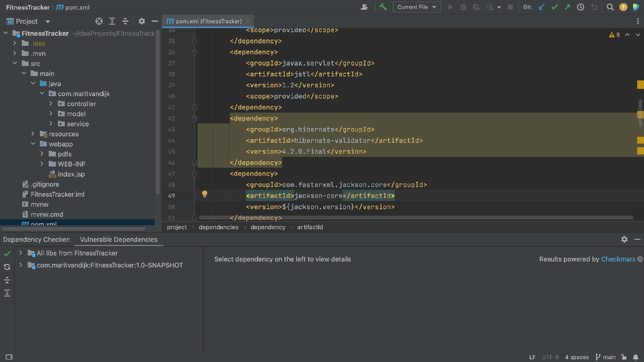Click the Rollback undo icon
Viewport: 644px width, 362px height.
click(594, 7)
